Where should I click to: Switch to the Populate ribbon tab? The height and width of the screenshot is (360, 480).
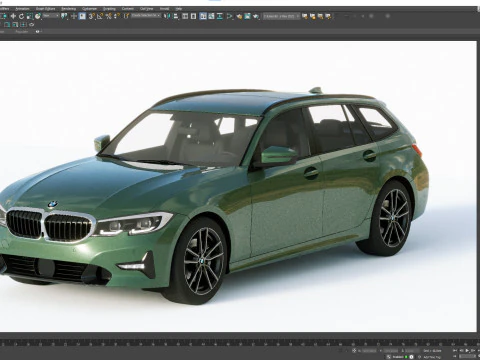coord(22,31)
